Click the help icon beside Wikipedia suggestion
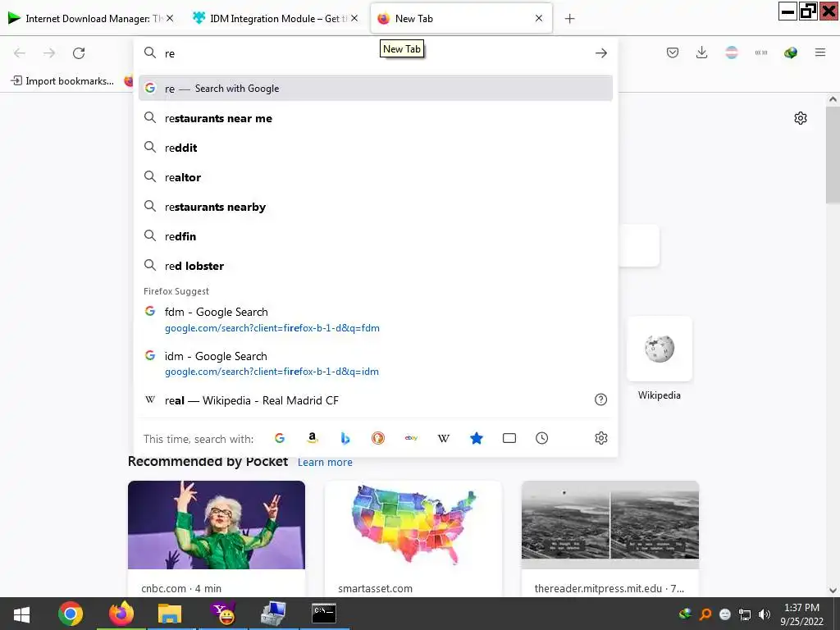The image size is (840, 630). [x=601, y=399]
